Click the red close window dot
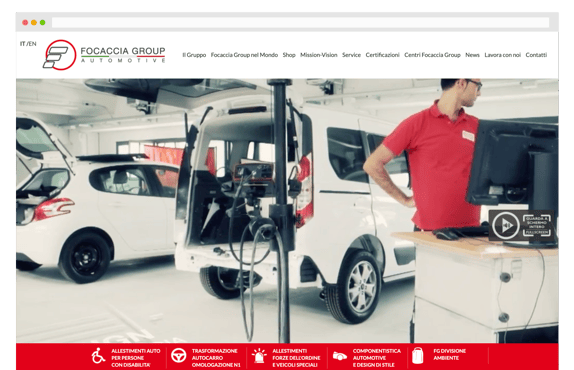 pos(25,22)
